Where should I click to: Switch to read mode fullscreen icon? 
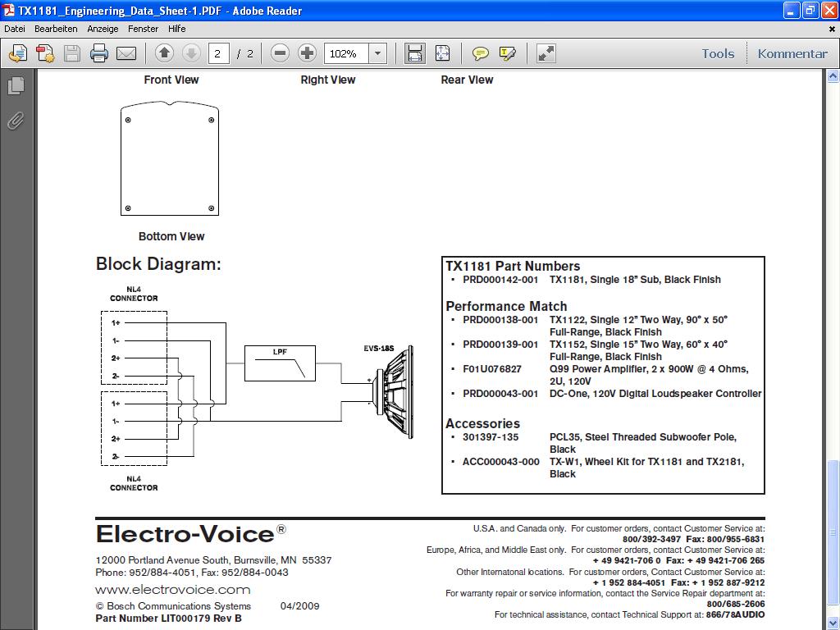pos(546,53)
